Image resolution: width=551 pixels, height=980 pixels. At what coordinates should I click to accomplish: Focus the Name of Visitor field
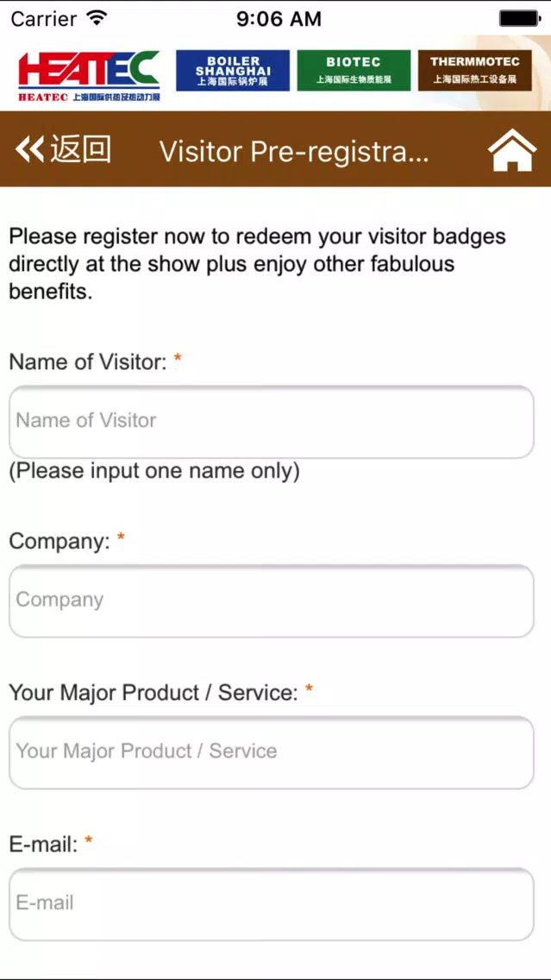coord(271,422)
